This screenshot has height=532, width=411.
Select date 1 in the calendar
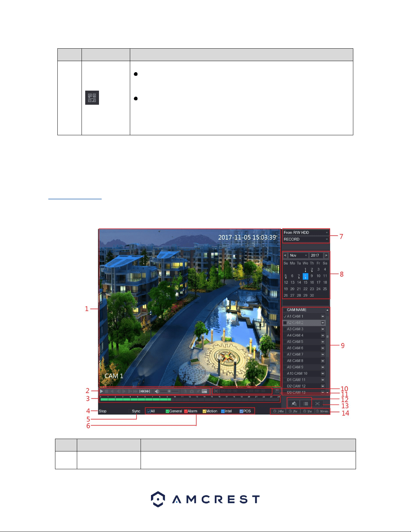click(x=305, y=270)
